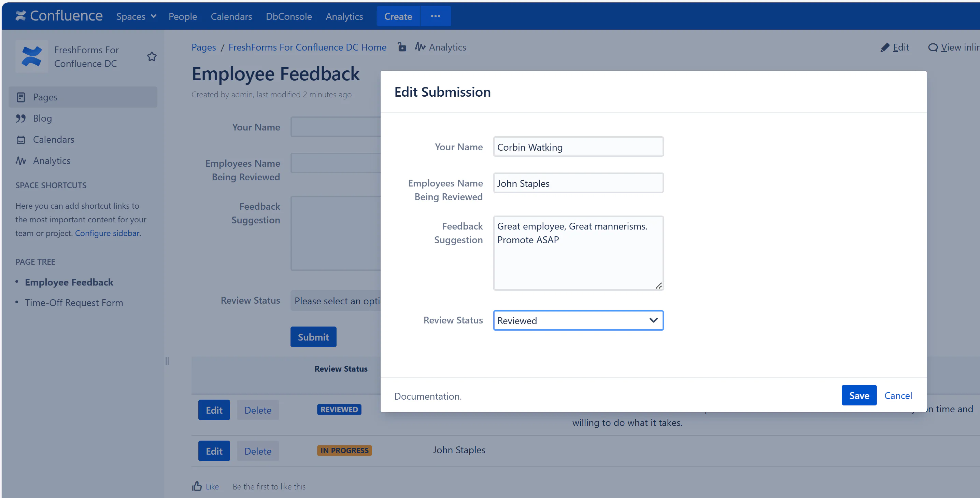Star the FreshForms space as favorite

pyautogui.click(x=152, y=57)
